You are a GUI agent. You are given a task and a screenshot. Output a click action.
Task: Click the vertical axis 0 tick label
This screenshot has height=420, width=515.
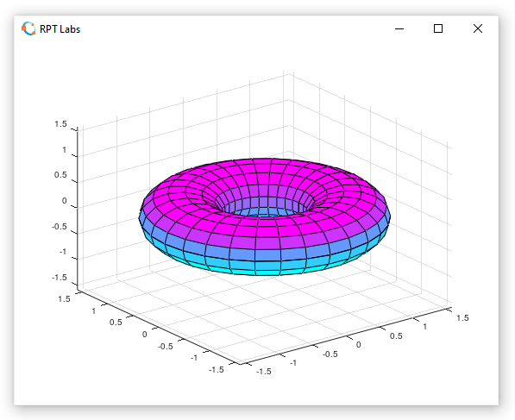pos(65,201)
